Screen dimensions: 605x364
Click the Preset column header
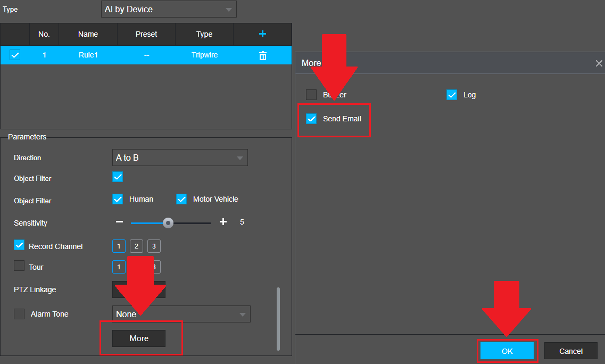146,34
